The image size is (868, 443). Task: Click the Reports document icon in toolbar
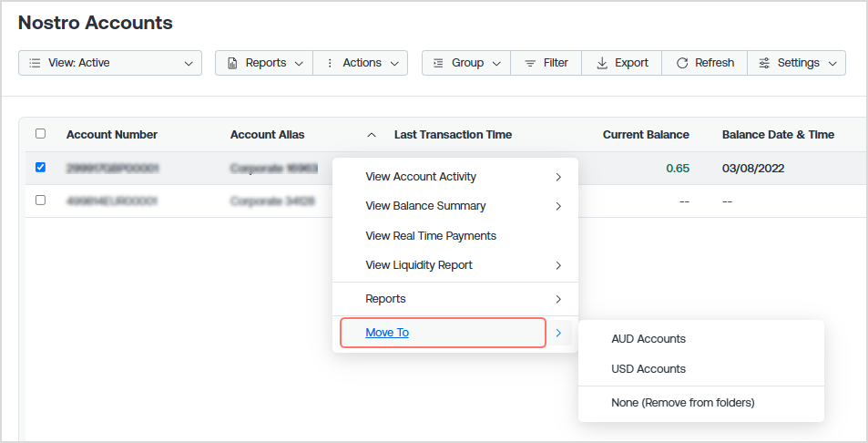pyautogui.click(x=232, y=63)
